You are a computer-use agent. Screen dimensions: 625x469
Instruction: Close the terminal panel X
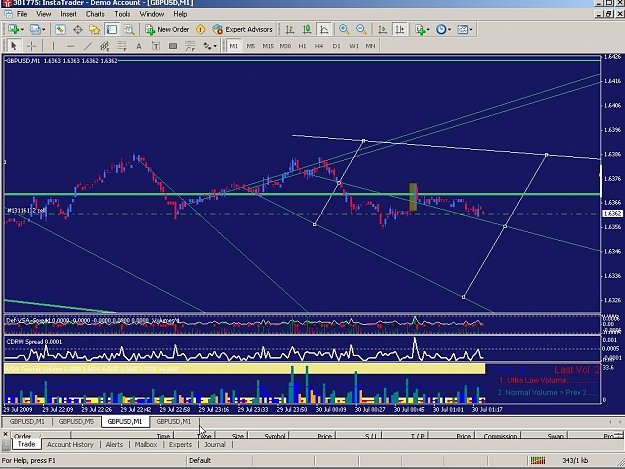pos(5,434)
